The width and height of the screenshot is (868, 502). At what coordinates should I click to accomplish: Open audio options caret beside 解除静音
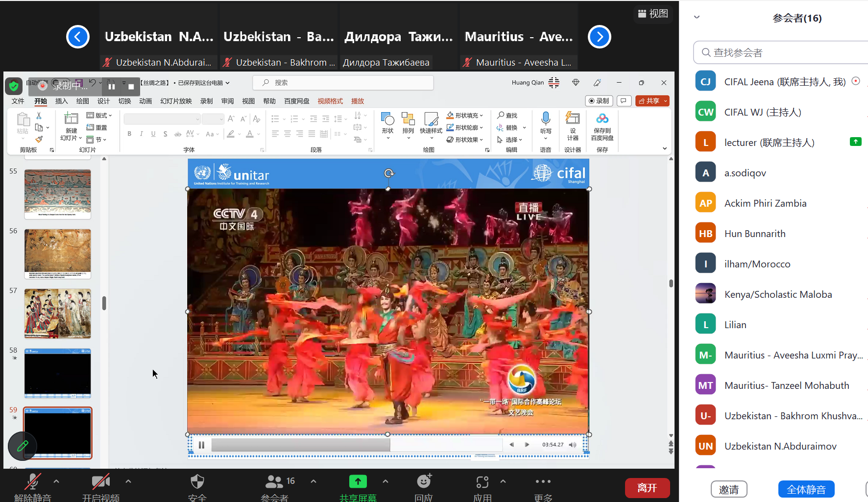point(56,481)
